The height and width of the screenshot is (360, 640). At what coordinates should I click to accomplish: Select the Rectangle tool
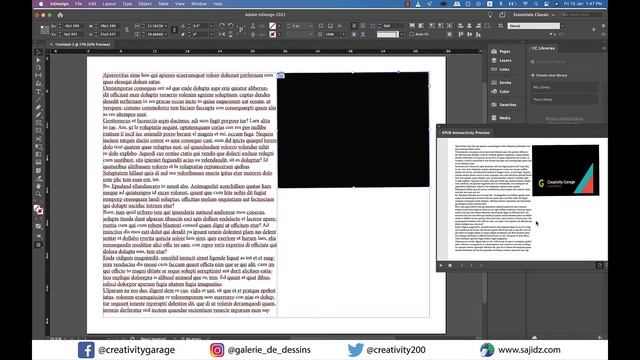pyautogui.click(x=38, y=131)
